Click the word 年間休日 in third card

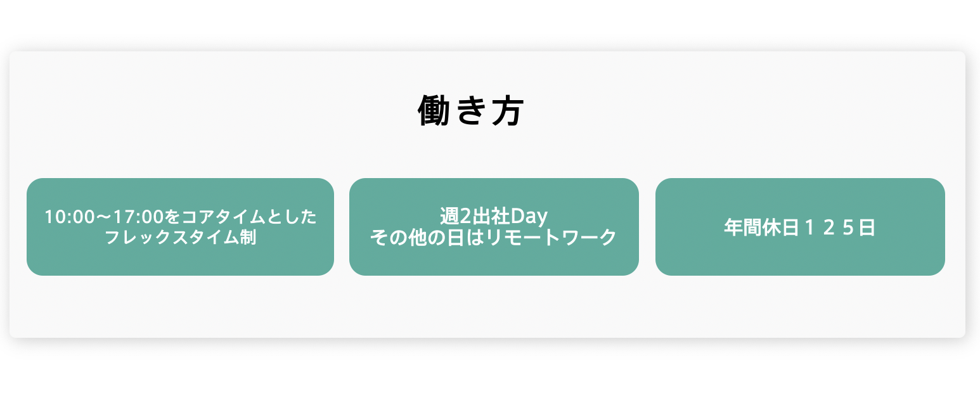761,228
